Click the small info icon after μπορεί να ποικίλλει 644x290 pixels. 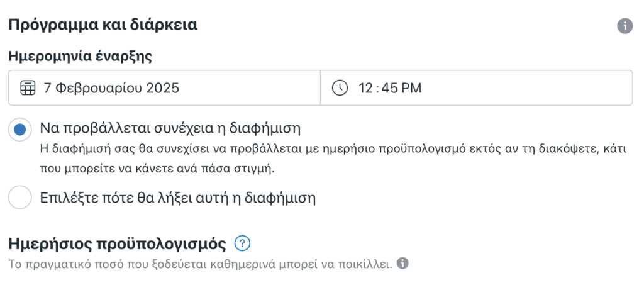pyautogui.click(x=402, y=264)
